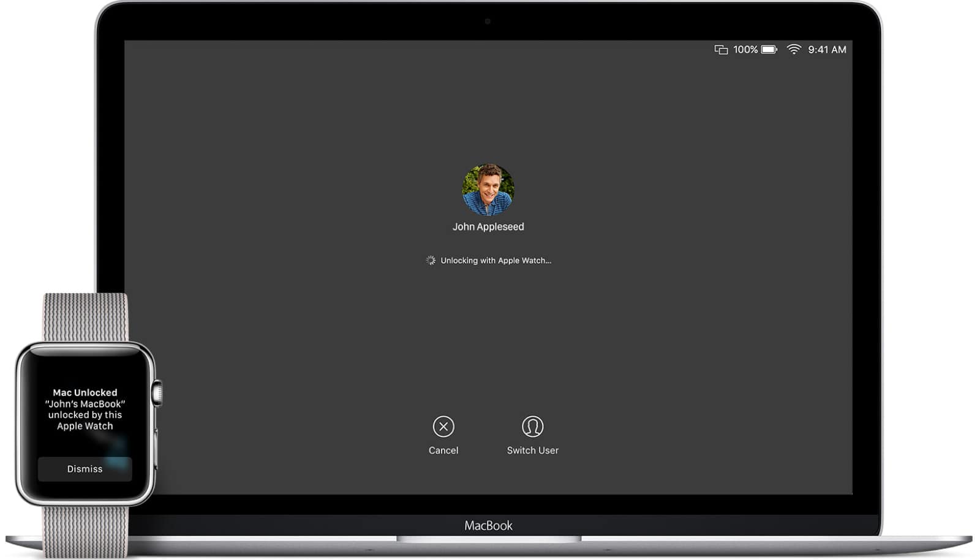The image size is (980, 560).
Task: Click the Switch User label text
Action: pos(532,450)
